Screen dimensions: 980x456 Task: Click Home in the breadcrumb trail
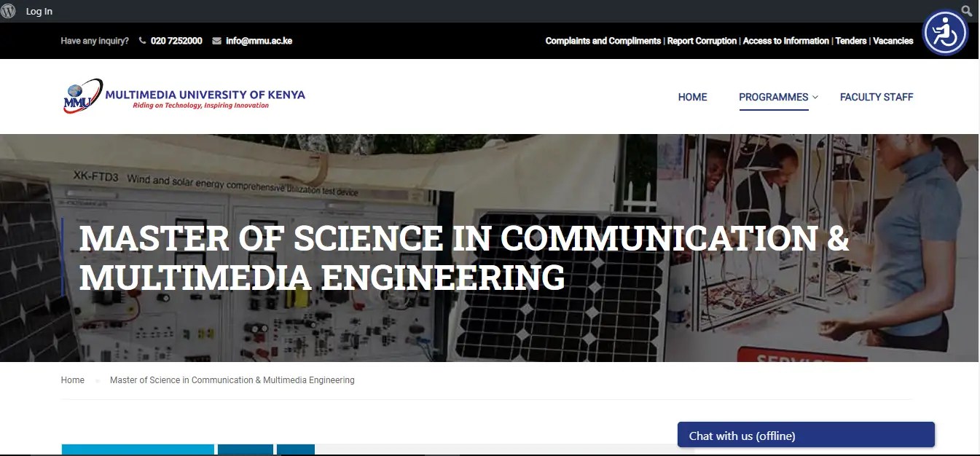tap(72, 380)
